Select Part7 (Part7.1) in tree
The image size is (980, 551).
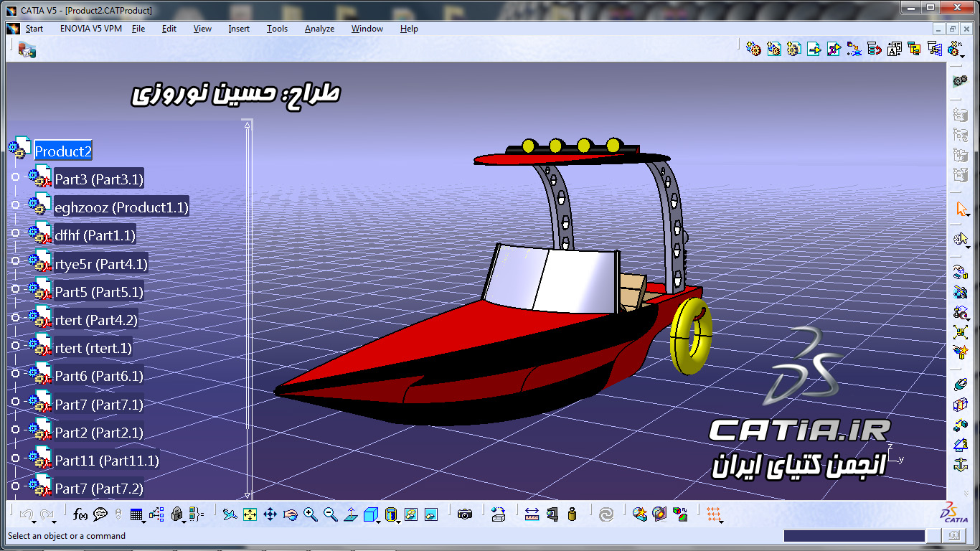(99, 405)
